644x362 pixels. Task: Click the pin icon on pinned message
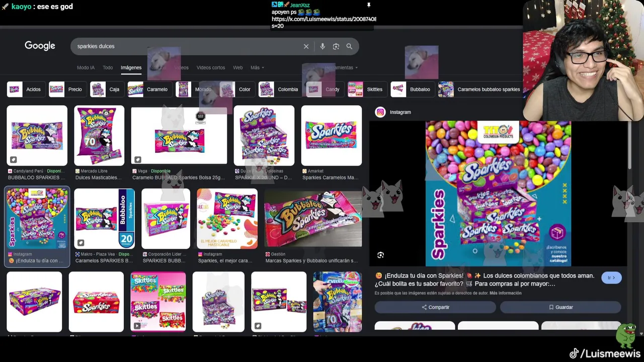pos(369,5)
